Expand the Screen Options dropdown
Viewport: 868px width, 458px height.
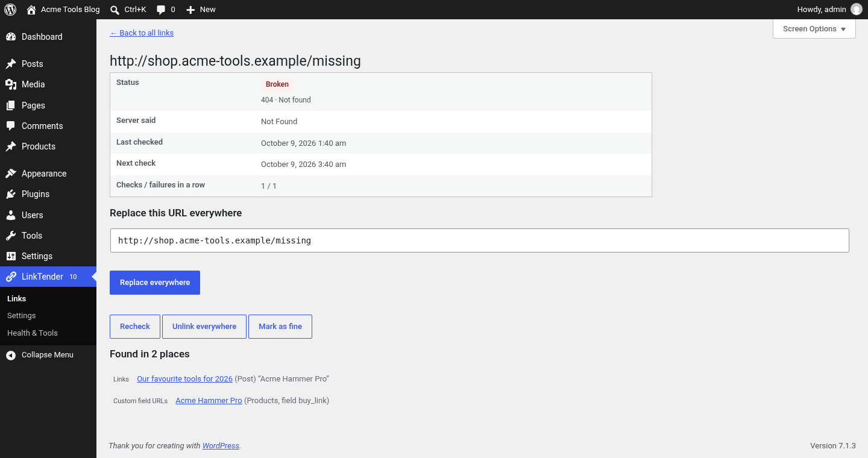(814, 29)
